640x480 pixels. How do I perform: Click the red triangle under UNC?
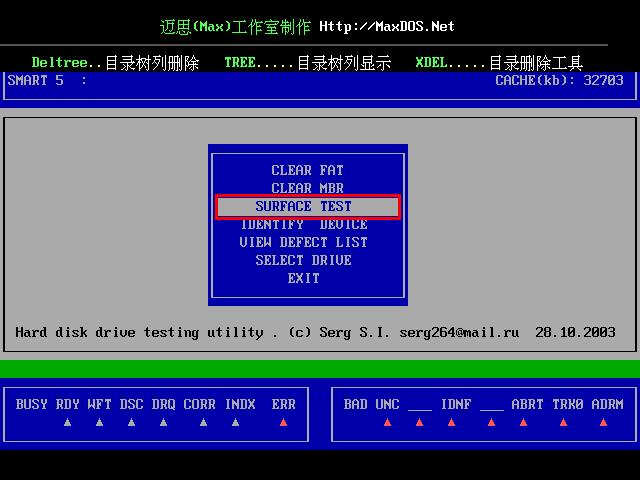point(387,422)
